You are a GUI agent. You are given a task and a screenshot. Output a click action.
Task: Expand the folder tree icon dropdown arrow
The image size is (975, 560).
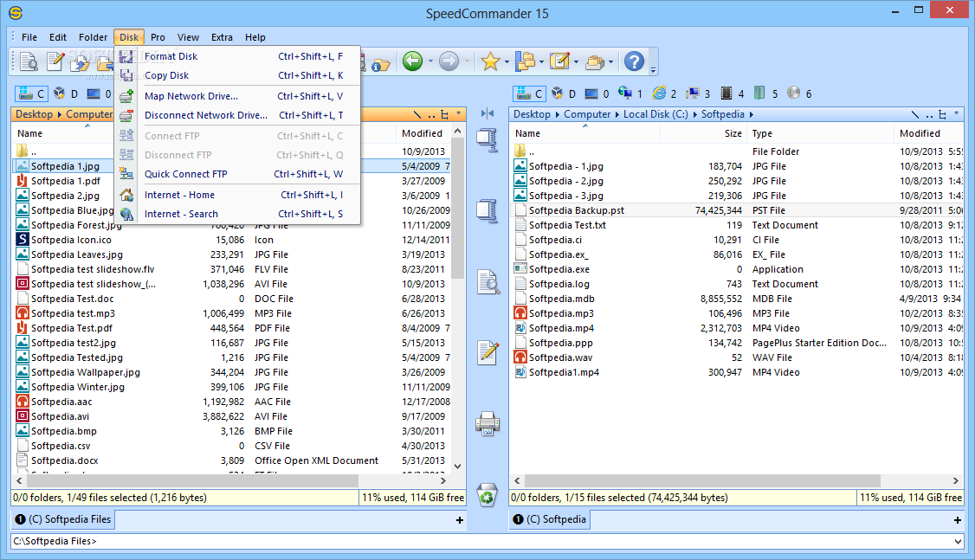click(541, 61)
